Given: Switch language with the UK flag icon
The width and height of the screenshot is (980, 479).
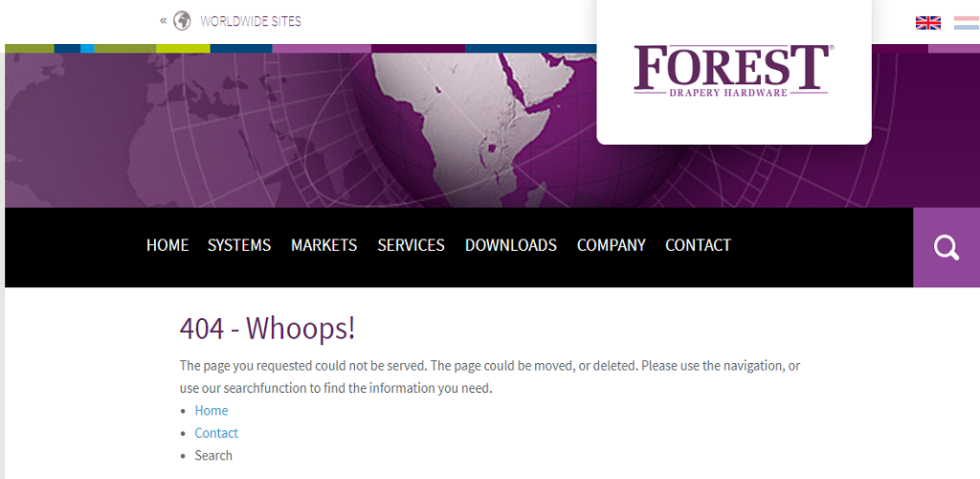Looking at the screenshot, I should pyautogui.click(x=928, y=23).
